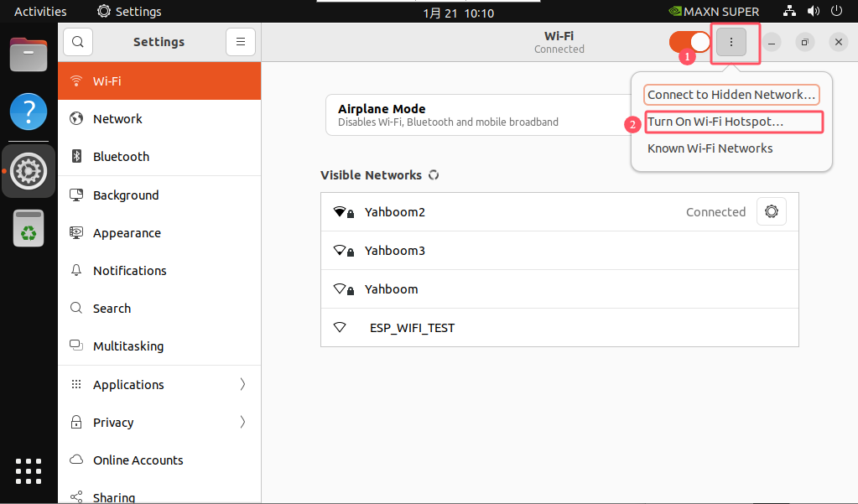The width and height of the screenshot is (858, 504).
Task: Open the clock and calendar panel
Action: coord(459,13)
